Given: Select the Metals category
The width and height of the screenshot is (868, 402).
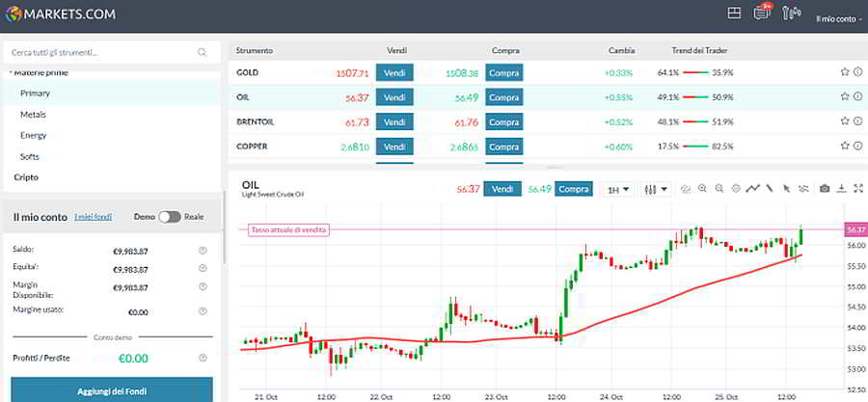Looking at the screenshot, I should point(33,114).
